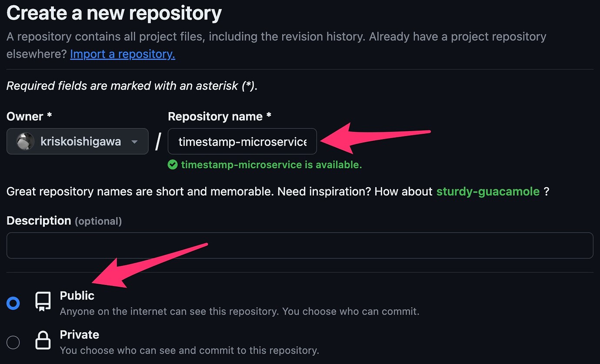Click the Description optional field
This screenshot has width=600, height=364.
tap(300, 245)
